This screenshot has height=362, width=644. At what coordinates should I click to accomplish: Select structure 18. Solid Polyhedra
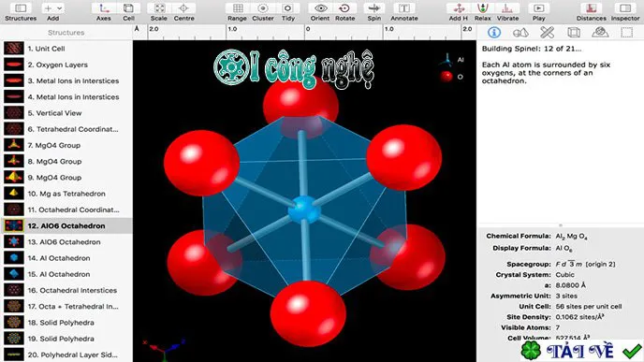(x=66, y=322)
